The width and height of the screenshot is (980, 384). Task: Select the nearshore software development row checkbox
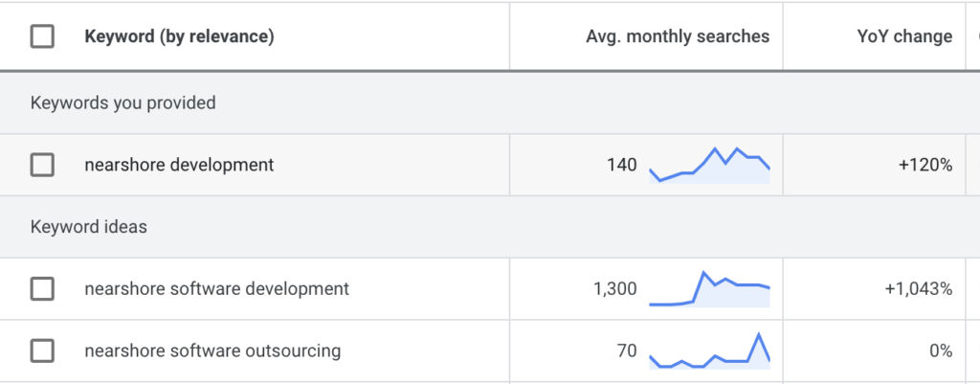tap(42, 288)
